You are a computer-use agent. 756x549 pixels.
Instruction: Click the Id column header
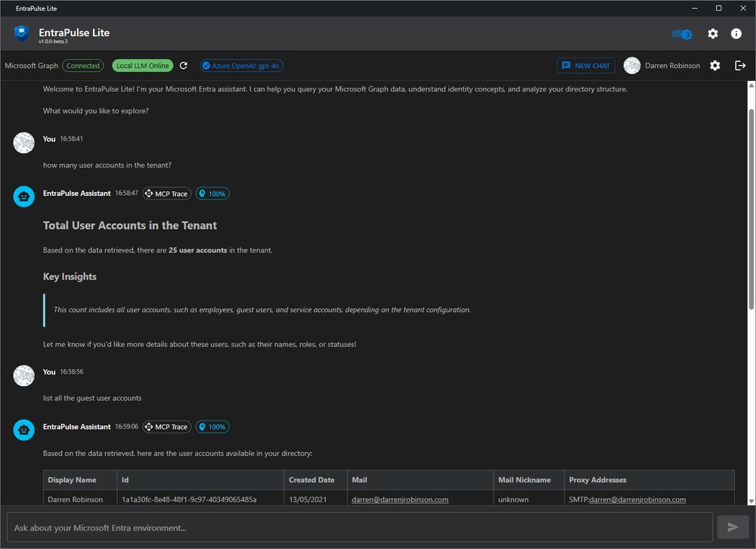(x=200, y=480)
